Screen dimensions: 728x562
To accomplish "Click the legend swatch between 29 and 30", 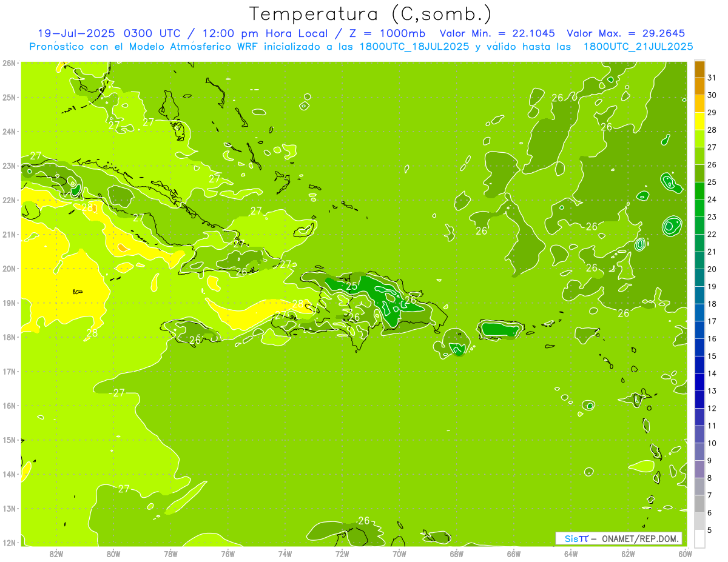I will click(699, 104).
